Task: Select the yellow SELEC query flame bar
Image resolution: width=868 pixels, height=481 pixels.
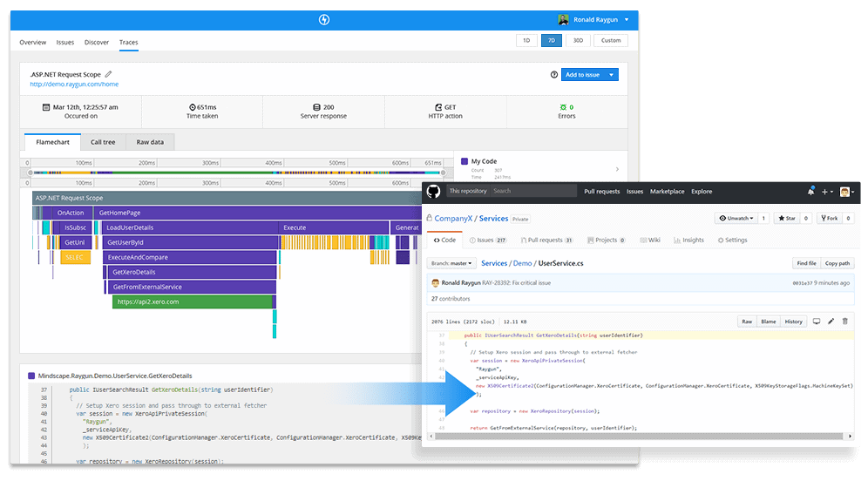Action: (75, 257)
